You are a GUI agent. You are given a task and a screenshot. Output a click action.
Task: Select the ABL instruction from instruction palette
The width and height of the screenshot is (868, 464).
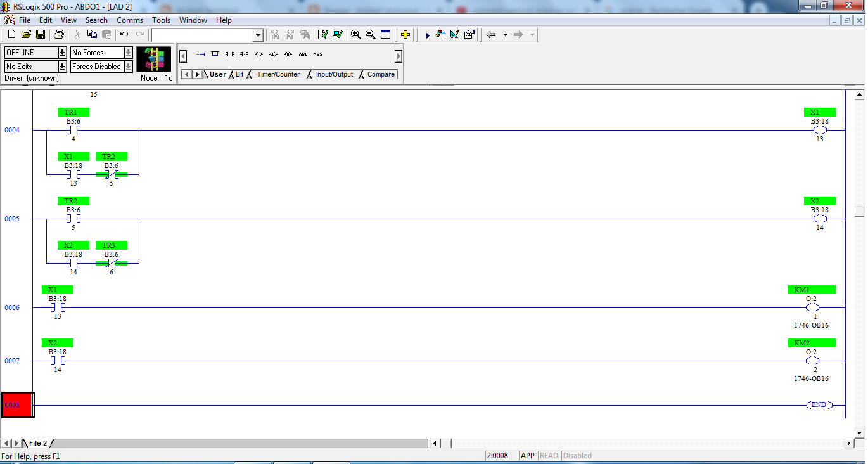point(303,54)
